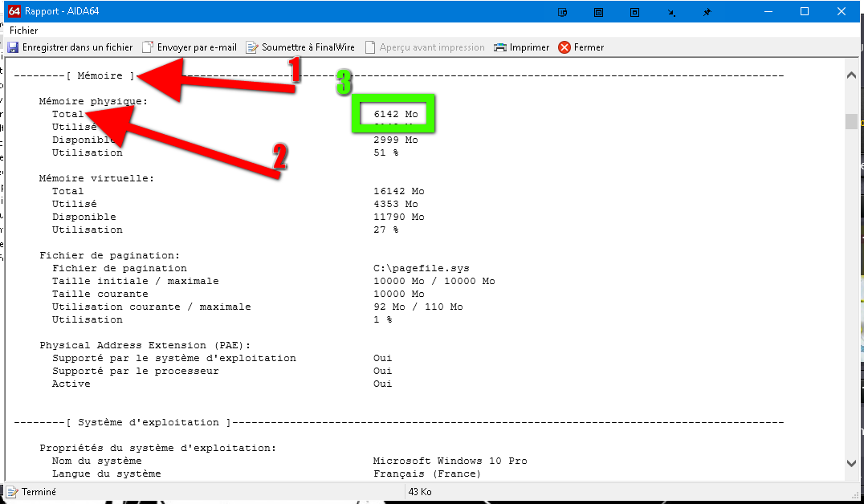
Task: Maximize the Rapport window
Action: 805,12
